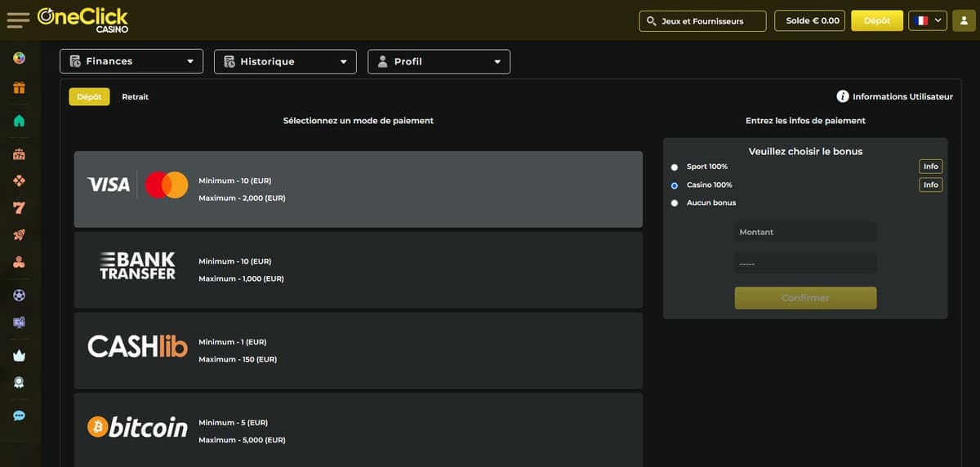
Task: Click Bank Transfer's Maximum - 1,000 (EUR) text
Action: [x=241, y=278]
